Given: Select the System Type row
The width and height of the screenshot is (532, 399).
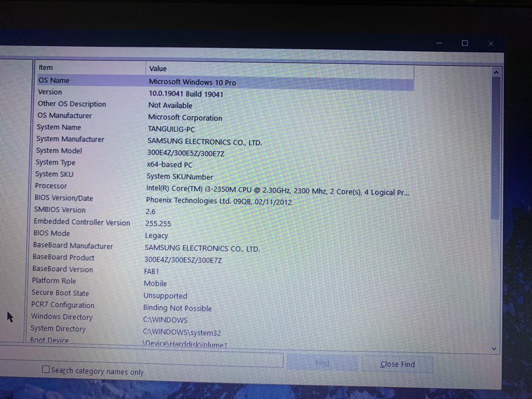Looking at the screenshot, I should point(55,163).
